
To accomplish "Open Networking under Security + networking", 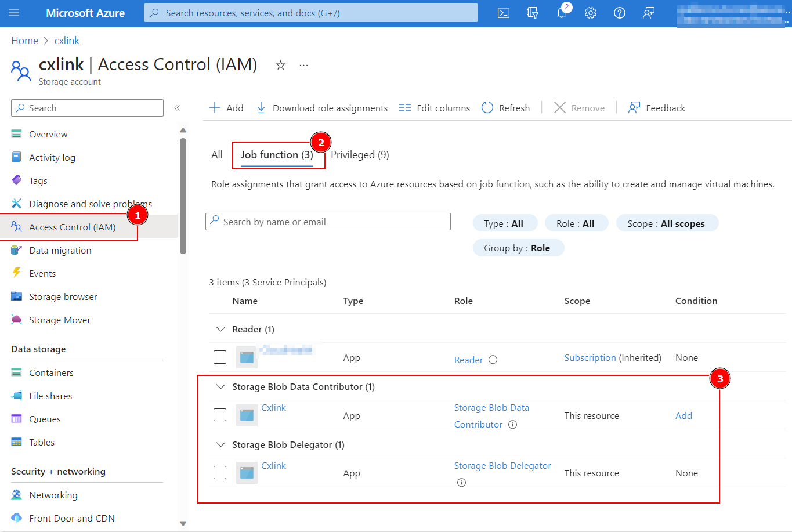I will pos(53,495).
